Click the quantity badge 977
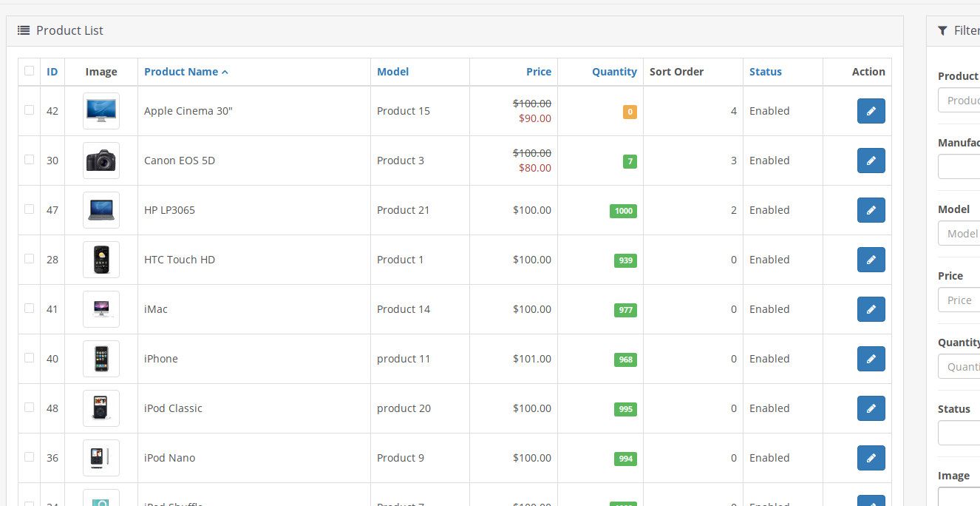The image size is (980, 506). [625, 310]
